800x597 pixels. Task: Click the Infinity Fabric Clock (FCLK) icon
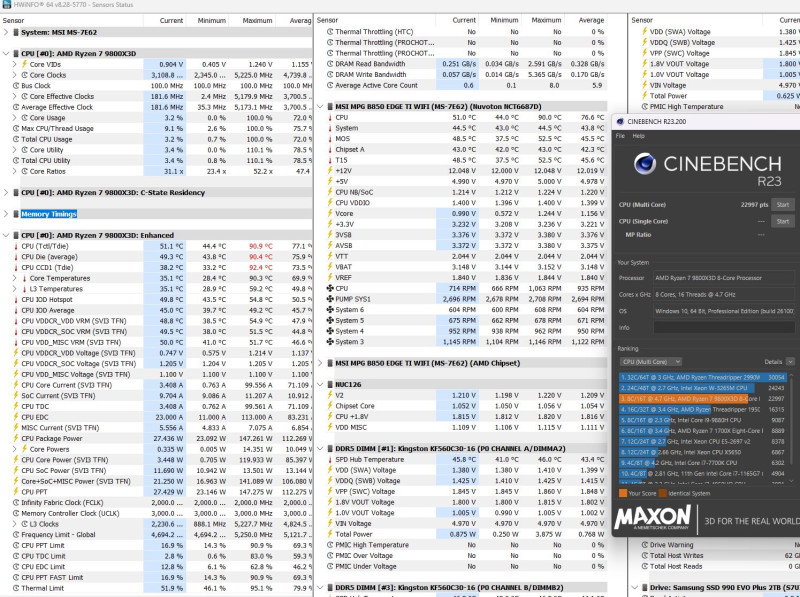point(16,503)
